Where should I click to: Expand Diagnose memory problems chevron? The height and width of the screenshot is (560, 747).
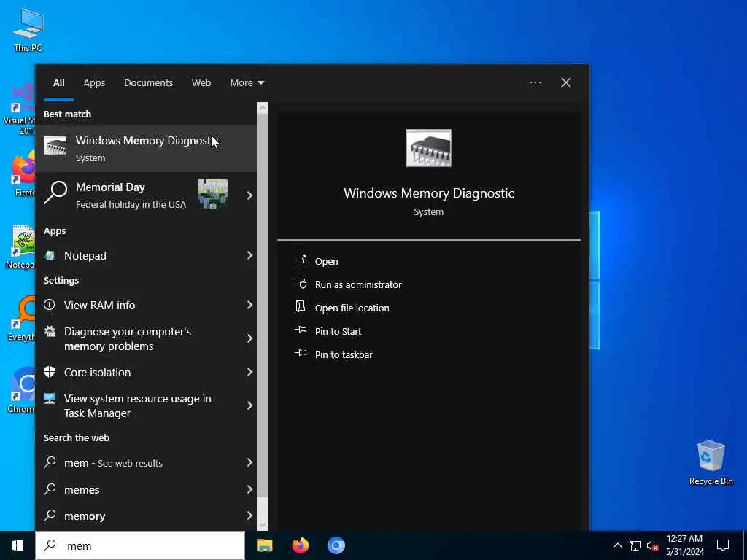point(249,338)
